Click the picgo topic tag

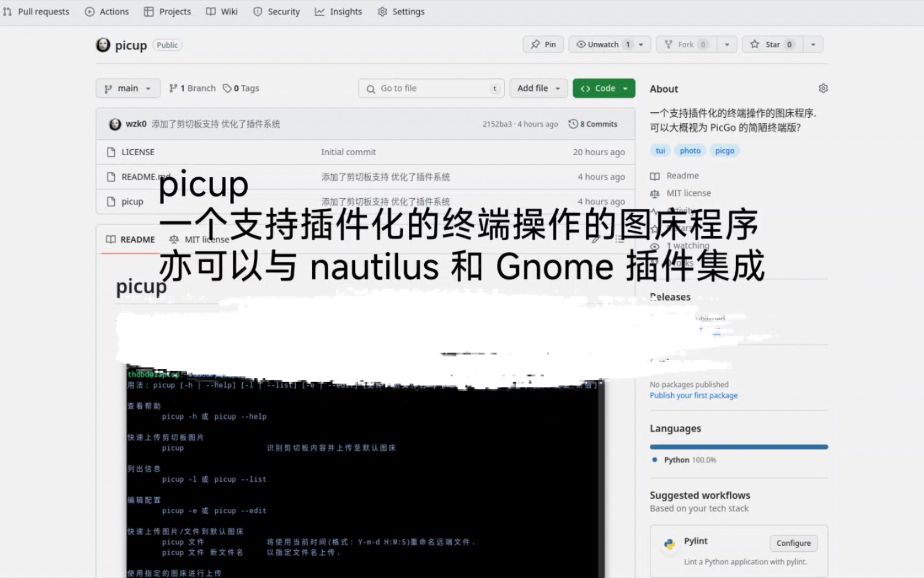pos(725,151)
